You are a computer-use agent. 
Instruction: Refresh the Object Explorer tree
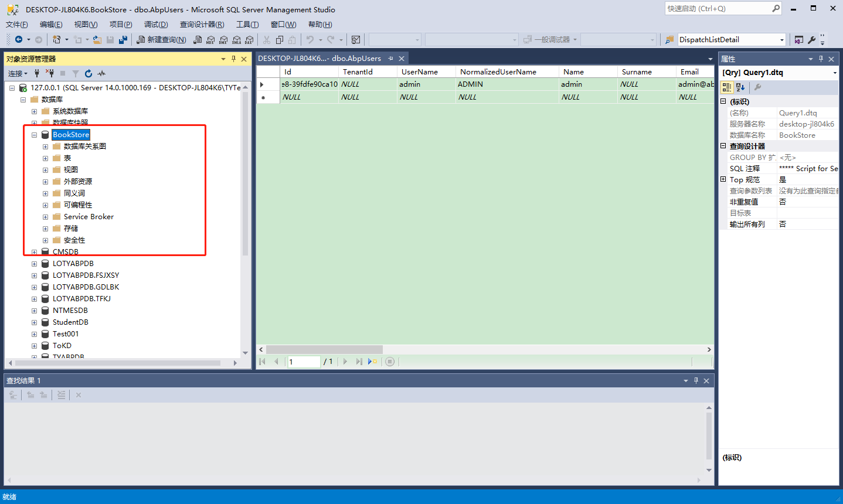coord(89,73)
